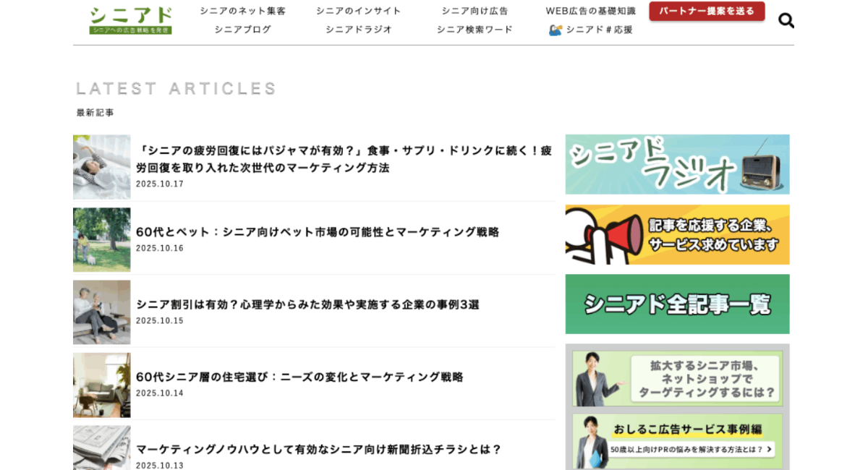
Task: Open the シニア割引は有効 article link
Action: click(x=307, y=305)
